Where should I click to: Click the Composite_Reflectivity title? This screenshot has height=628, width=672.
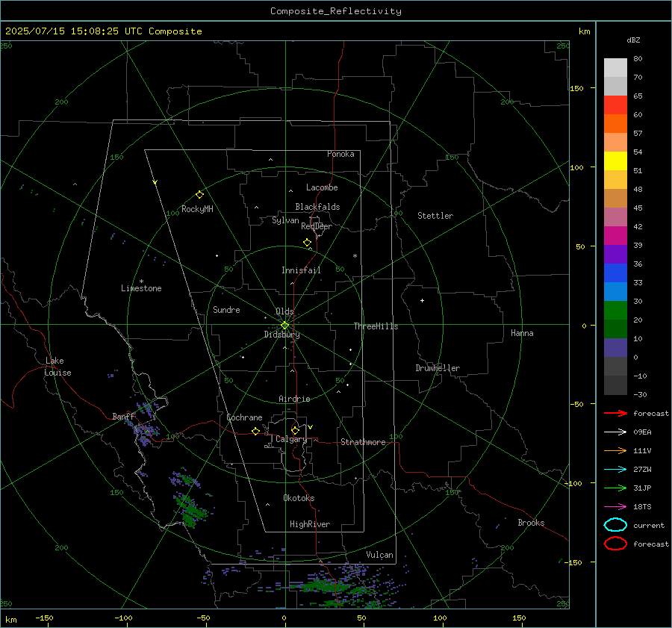pos(336,11)
